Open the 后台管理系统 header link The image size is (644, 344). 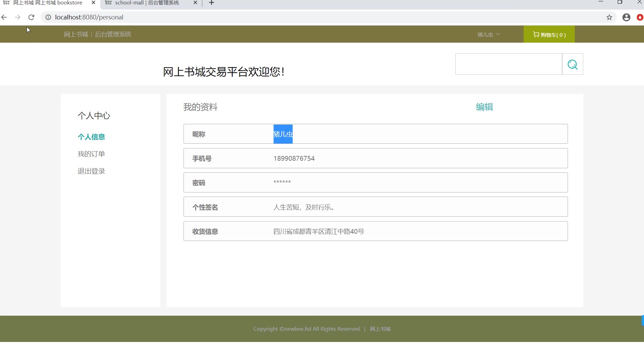[x=113, y=34]
